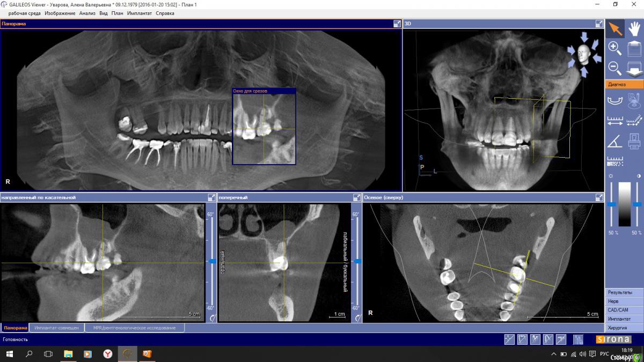
Task: Click the brightness slider handle
Action: coord(611,204)
